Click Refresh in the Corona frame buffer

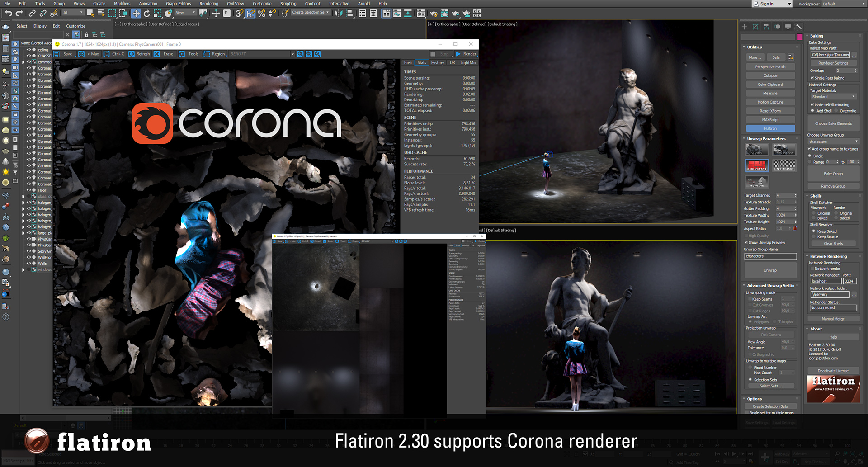[139, 54]
